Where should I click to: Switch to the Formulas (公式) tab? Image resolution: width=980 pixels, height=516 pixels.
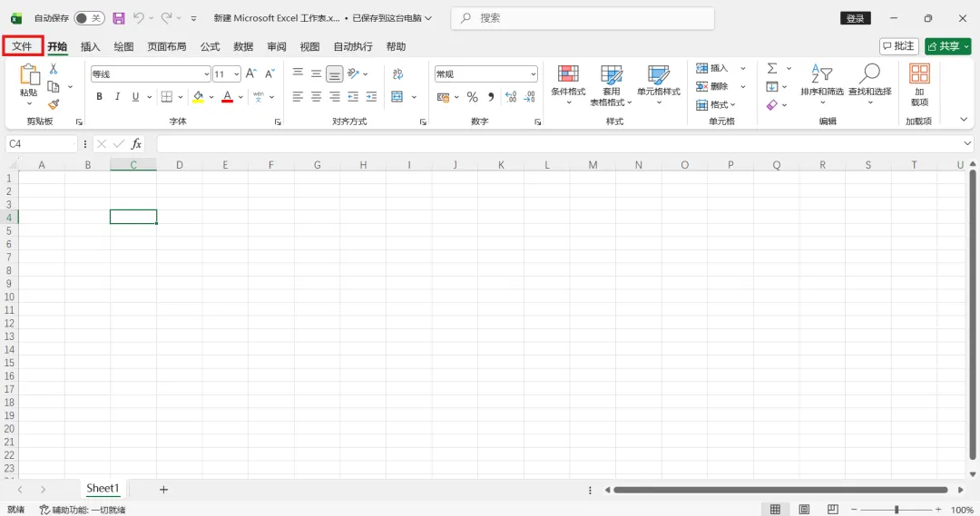tap(210, 46)
